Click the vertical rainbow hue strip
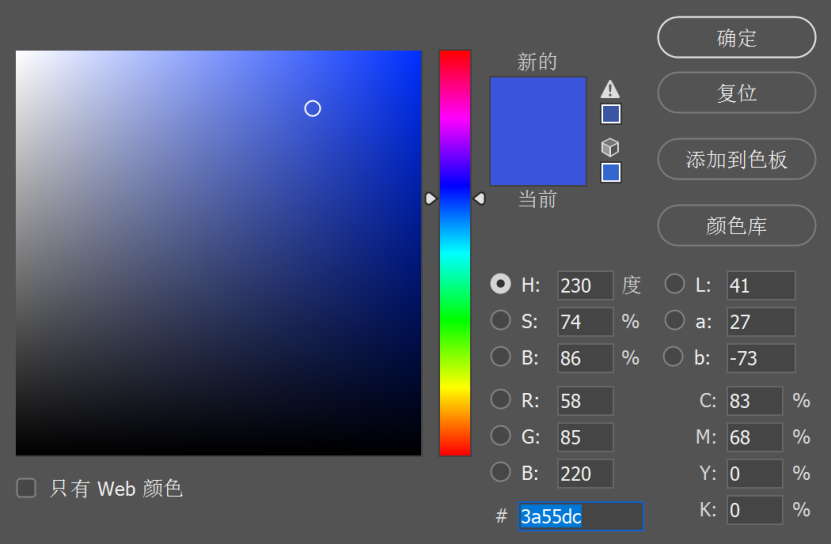Image resolution: width=831 pixels, height=545 pixels. point(455,253)
